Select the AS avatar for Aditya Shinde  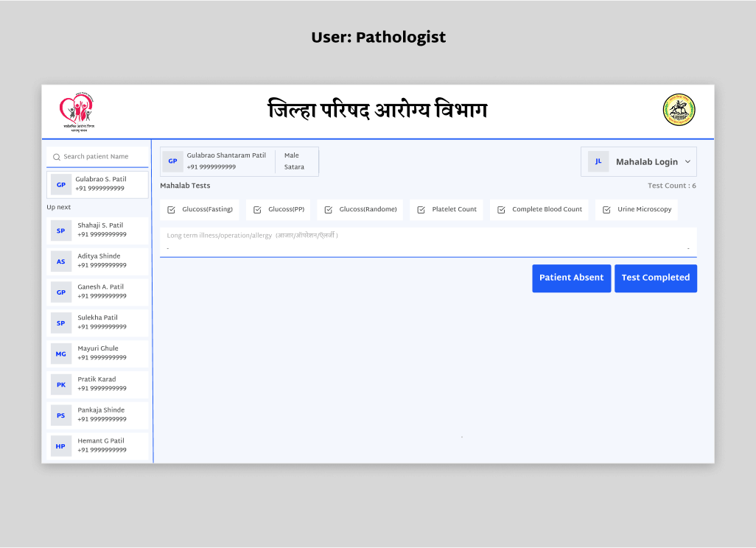coord(61,261)
